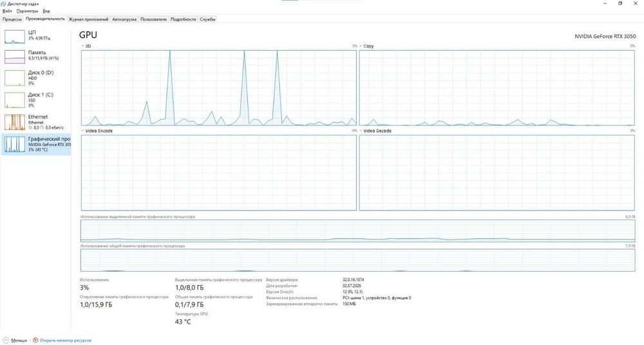
Task: Switch to the Автозагрузка tab
Action: click(124, 19)
